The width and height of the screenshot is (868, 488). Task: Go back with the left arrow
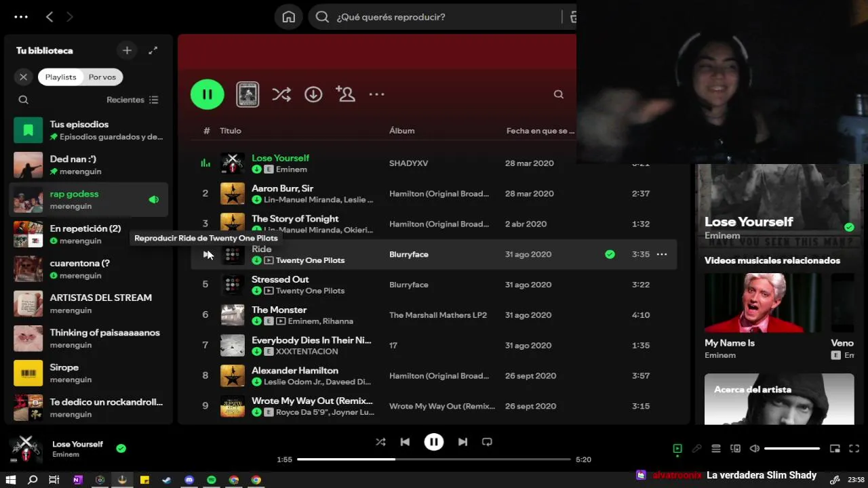[x=50, y=17]
